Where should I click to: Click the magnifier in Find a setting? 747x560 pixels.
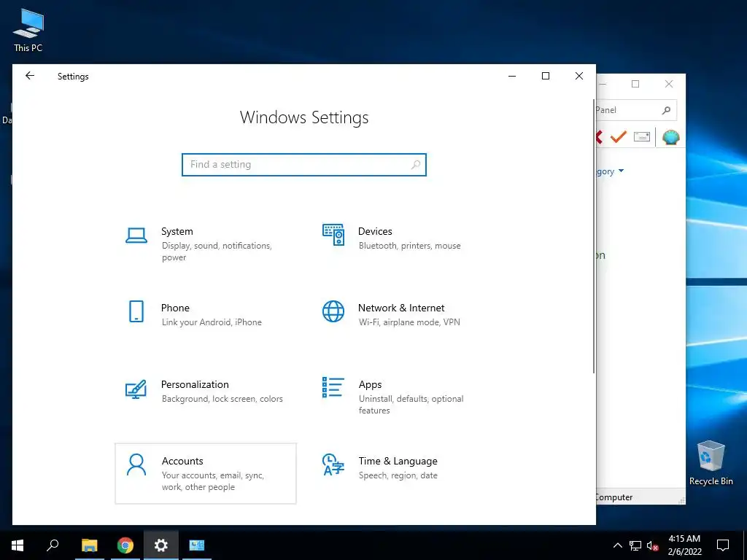click(415, 164)
